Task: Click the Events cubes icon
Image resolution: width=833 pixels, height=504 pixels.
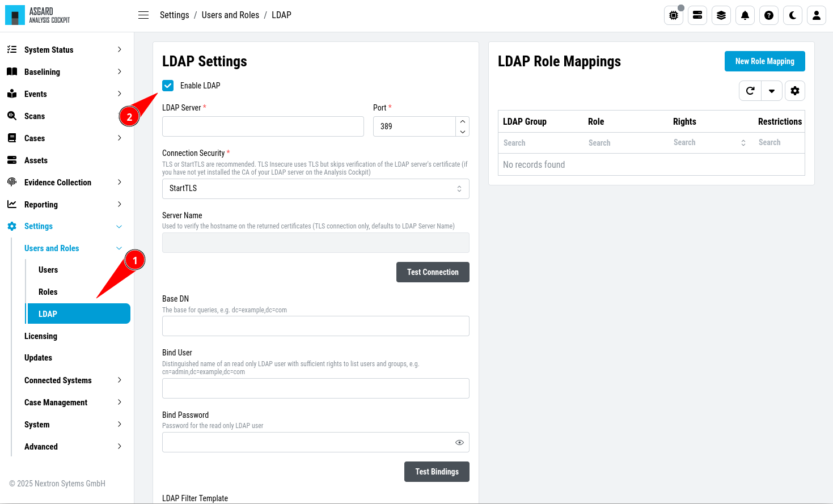Action: pyautogui.click(x=12, y=94)
